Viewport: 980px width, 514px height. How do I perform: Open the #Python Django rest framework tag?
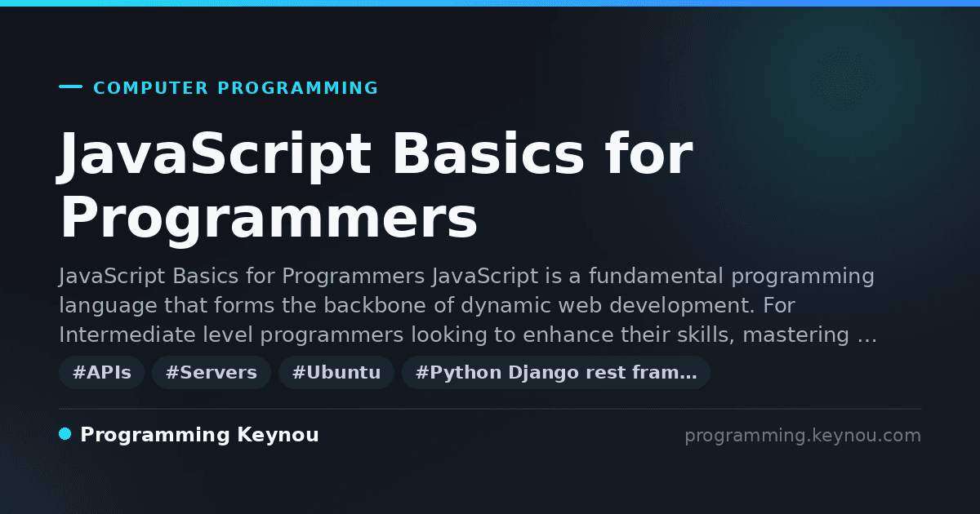[556, 373]
